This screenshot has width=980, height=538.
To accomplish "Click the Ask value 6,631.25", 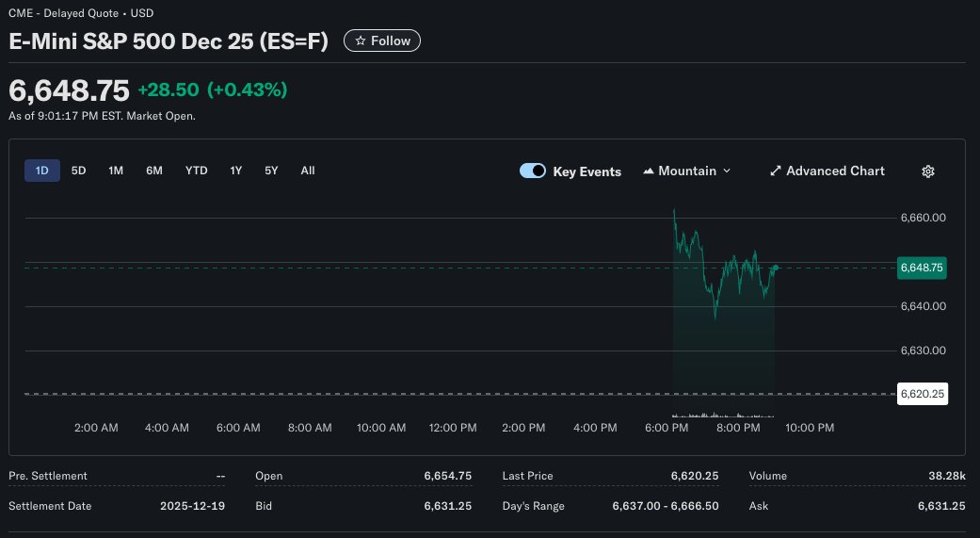I will (941, 506).
